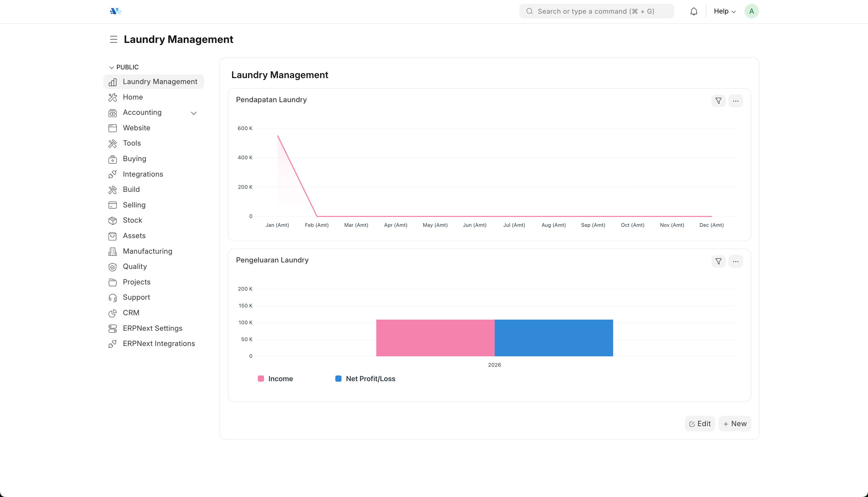The width and height of the screenshot is (868, 497).
Task: Open the Build workspace link
Action: click(x=153, y=190)
